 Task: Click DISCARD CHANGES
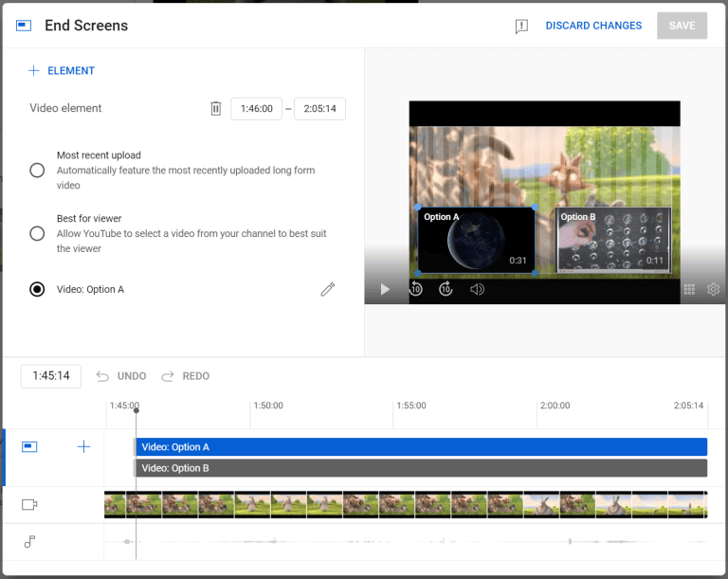pyautogui.click(x=593, y=26)
